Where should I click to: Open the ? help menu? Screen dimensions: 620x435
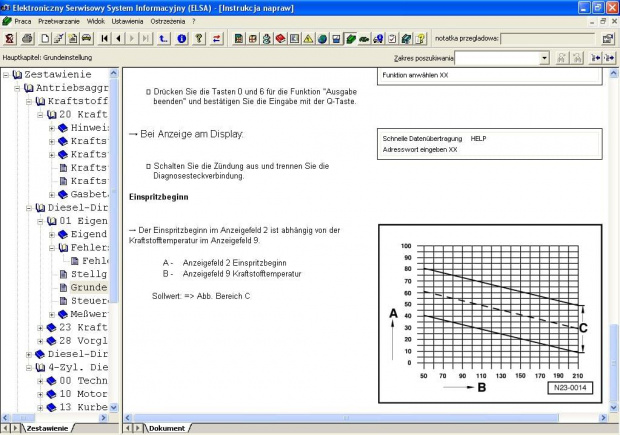[194, 21]
